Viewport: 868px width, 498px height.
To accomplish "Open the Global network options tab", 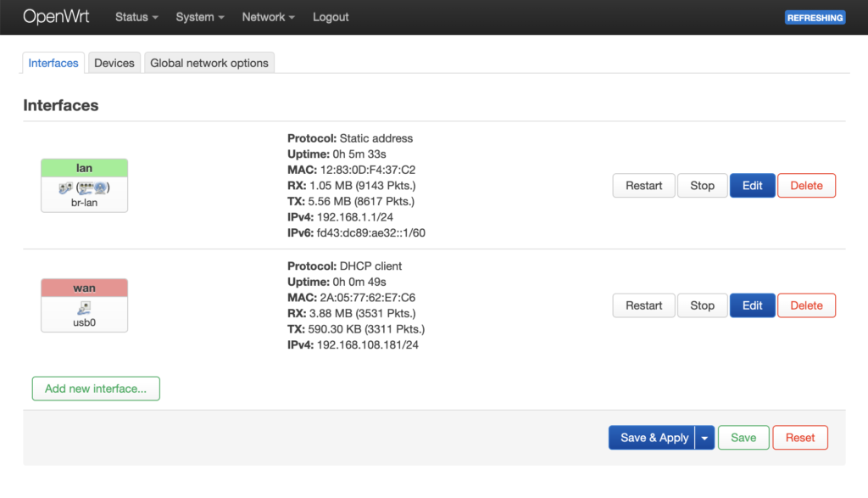I will (209, 63).
